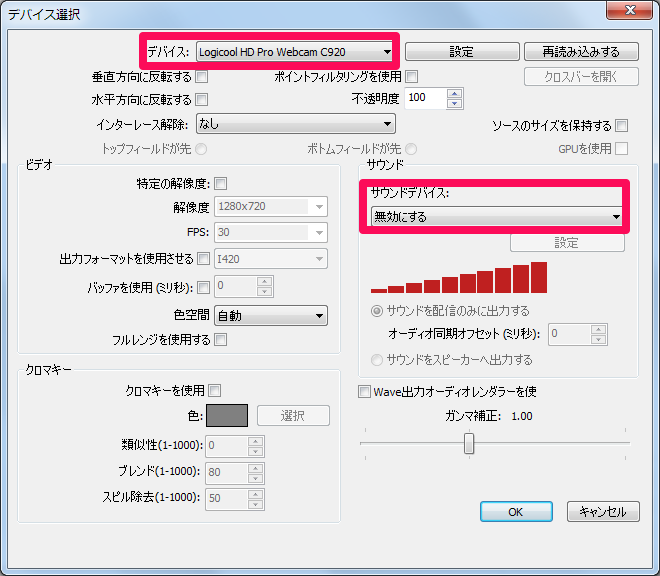
Task: Click the 類似性(1-1000) value field
Action: (226, 446)
